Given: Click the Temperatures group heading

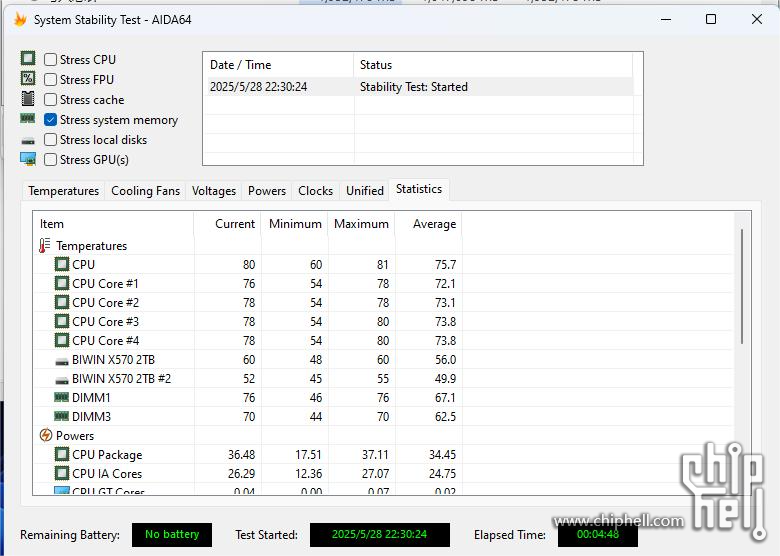Looking at the screenshot, I should pos(92,246).
